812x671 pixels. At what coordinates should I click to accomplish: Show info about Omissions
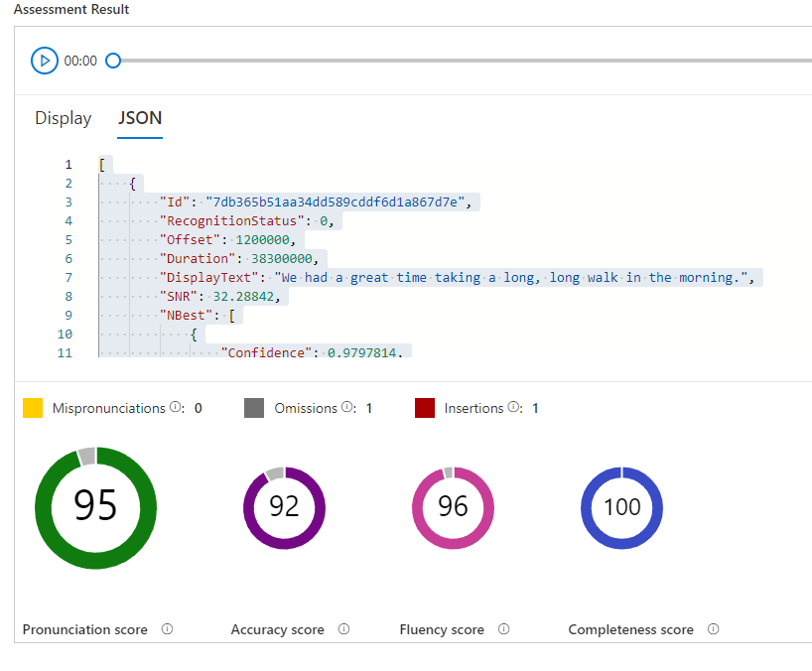coord(347,407)
